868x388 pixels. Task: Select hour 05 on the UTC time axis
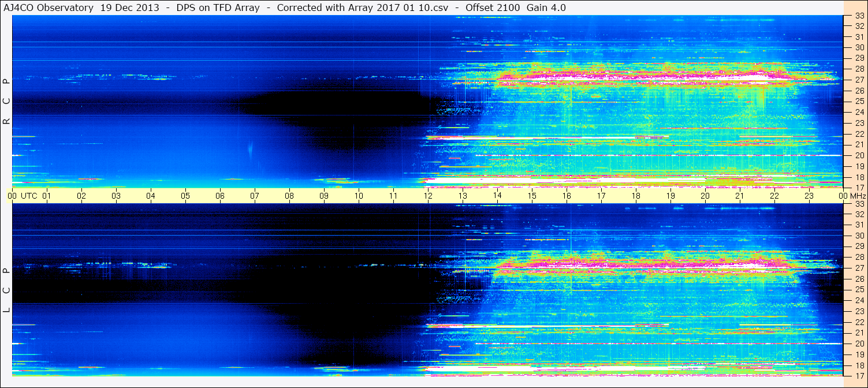click(185, 196)
